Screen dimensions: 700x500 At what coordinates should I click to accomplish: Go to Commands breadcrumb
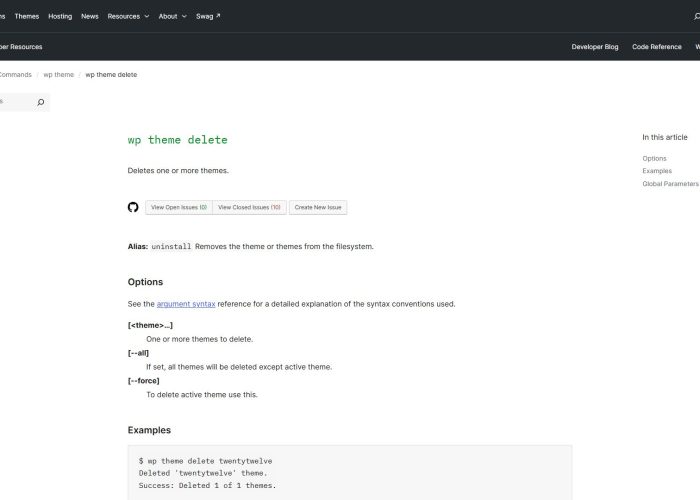pos(16,75)
